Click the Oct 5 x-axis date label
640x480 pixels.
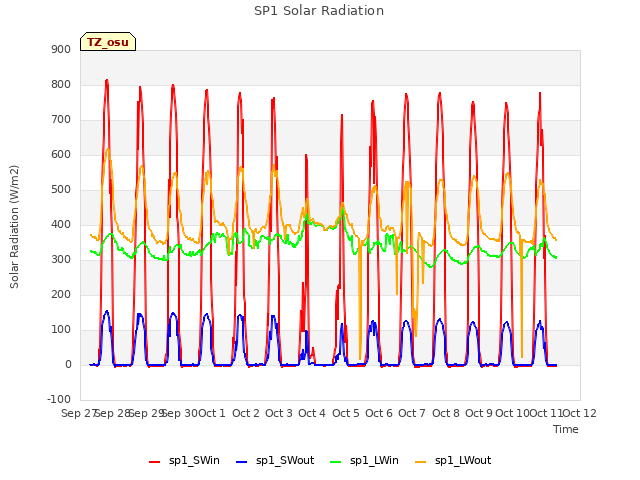tap(346, 413)
